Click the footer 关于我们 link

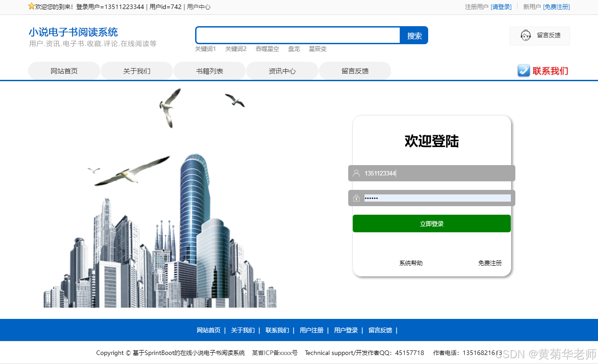coord(243,330)
